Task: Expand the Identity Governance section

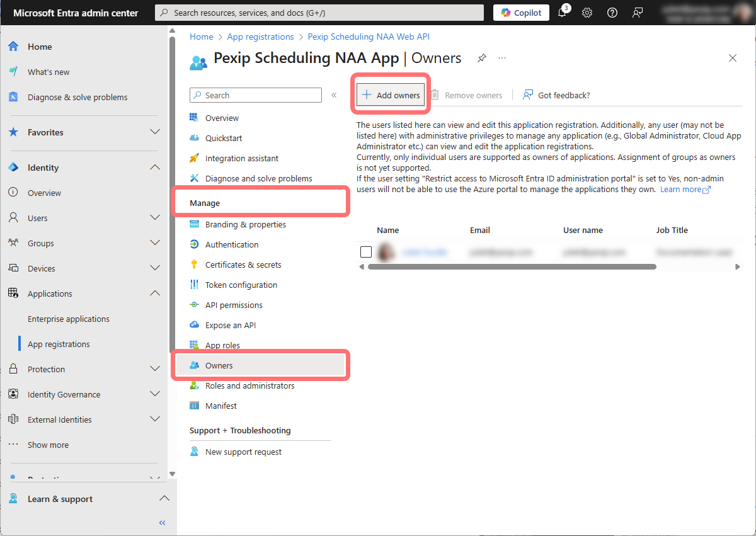Action: click(154, 394)
